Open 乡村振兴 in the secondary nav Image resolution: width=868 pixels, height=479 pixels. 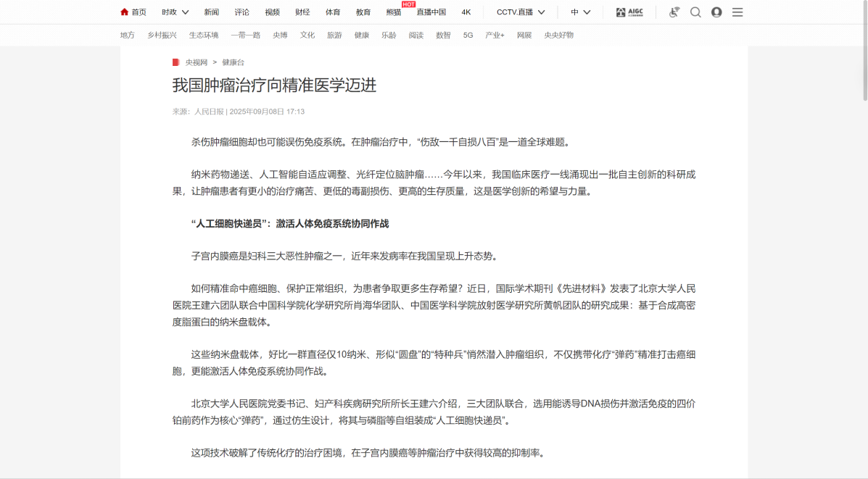(162, 35)
